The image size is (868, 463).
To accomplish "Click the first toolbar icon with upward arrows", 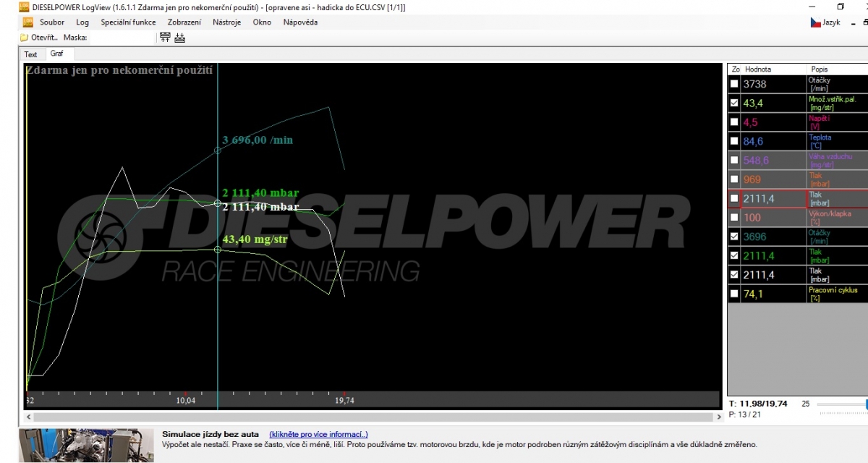I will [165, 37].
